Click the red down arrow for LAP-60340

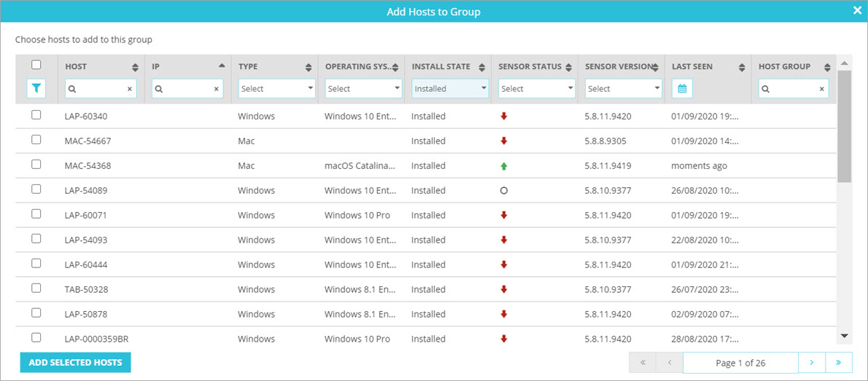coord(503,117)
